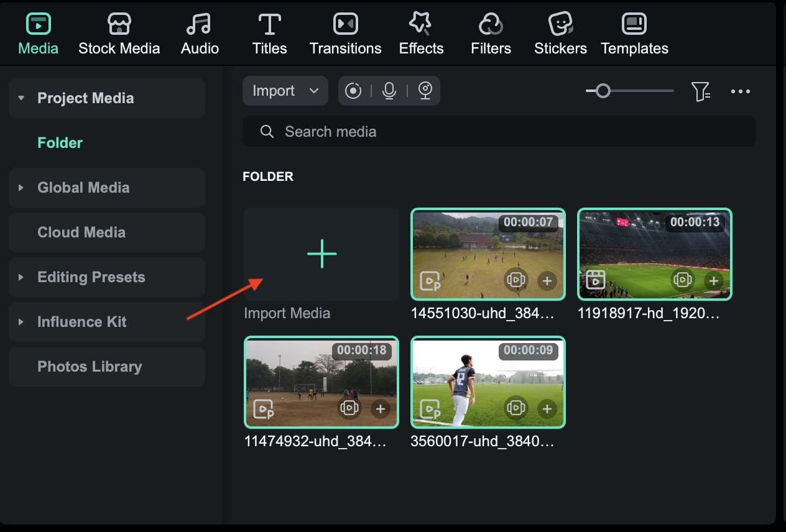Add 11474932-uhd clip with plus icon
The image size is (786, 532).
381,409
